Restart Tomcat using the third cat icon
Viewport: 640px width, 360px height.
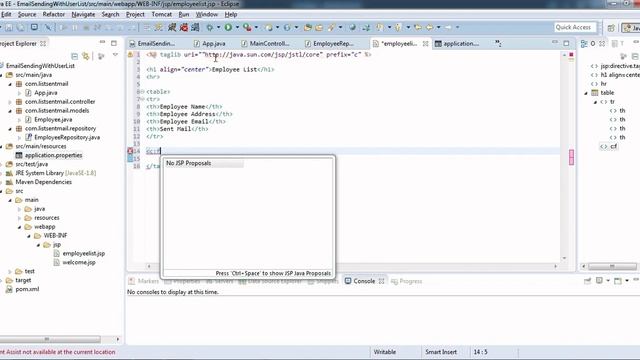tap(196, 27)
